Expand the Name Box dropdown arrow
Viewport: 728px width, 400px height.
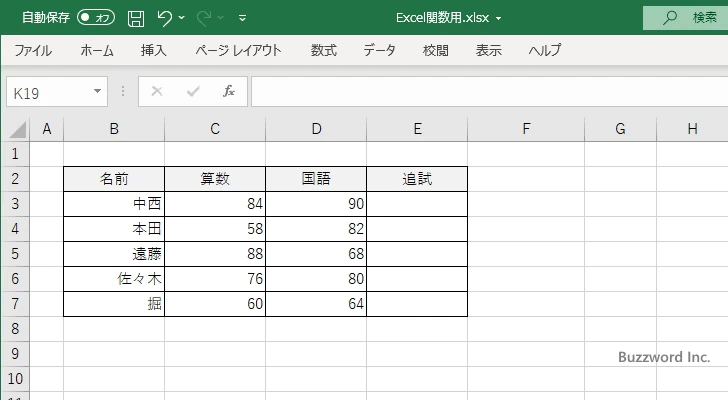point(98,91)
